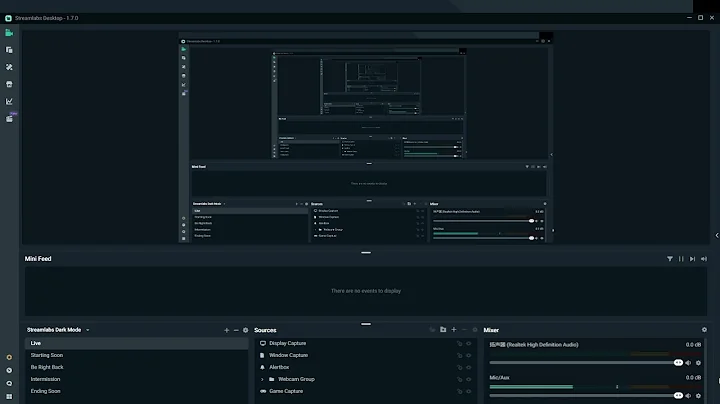The height and width of the screenshot is (404, 720).
Task: Open the Streamlabs Dark Mode scene collection dropdown
Action: [58, 330]
